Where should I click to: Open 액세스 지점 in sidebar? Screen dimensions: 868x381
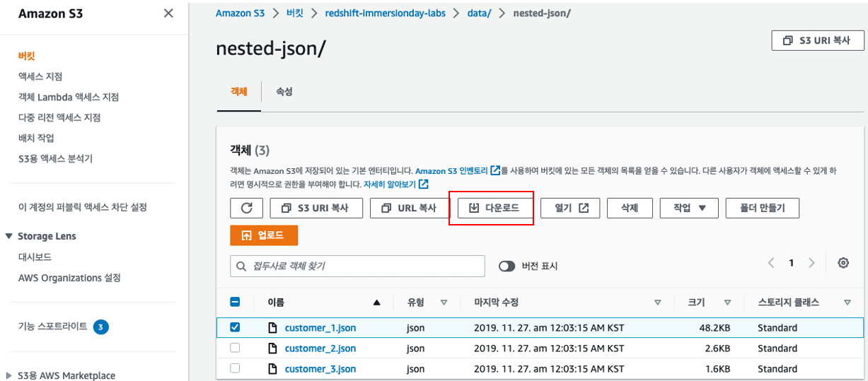(x=40, y=76)
